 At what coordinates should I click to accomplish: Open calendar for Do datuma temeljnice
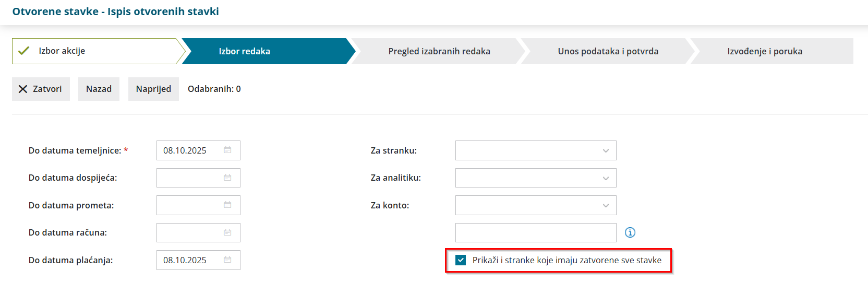227,150
